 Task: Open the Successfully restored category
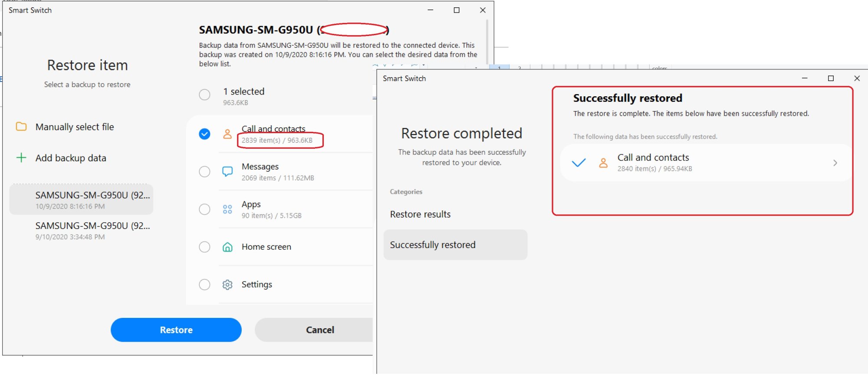[x=455, y=245]
